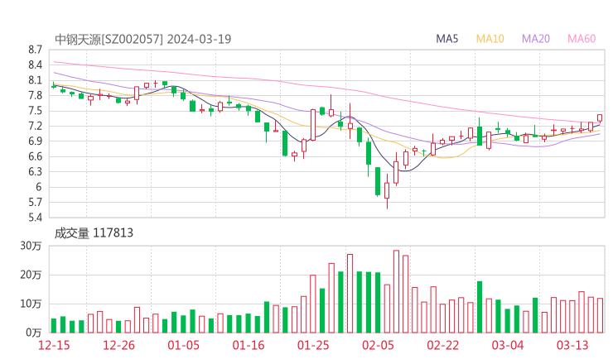Click the MA10 legend label
Screen dimensions: 613x364
point(490,39)
